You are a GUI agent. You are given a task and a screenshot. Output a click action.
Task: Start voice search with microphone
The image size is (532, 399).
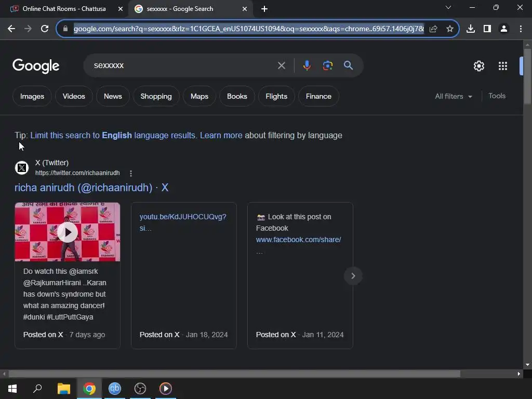coord(307,65)
